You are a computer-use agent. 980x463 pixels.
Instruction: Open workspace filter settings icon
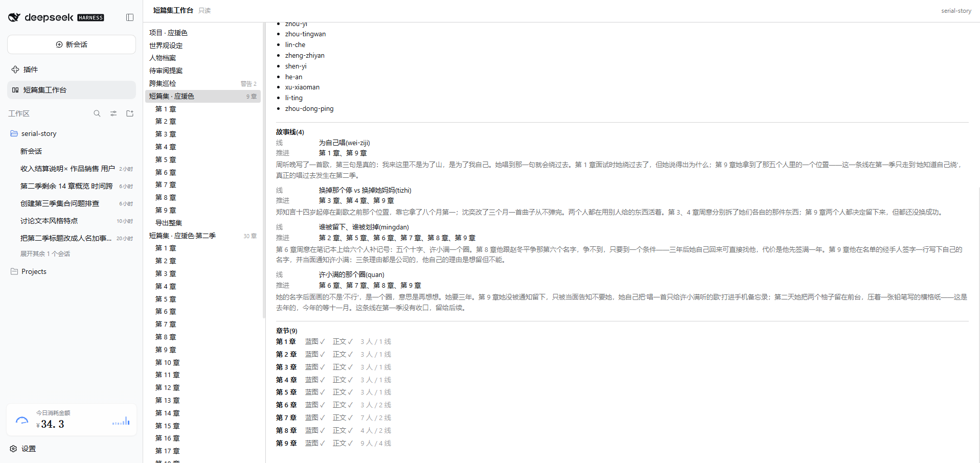coord(113,113)
